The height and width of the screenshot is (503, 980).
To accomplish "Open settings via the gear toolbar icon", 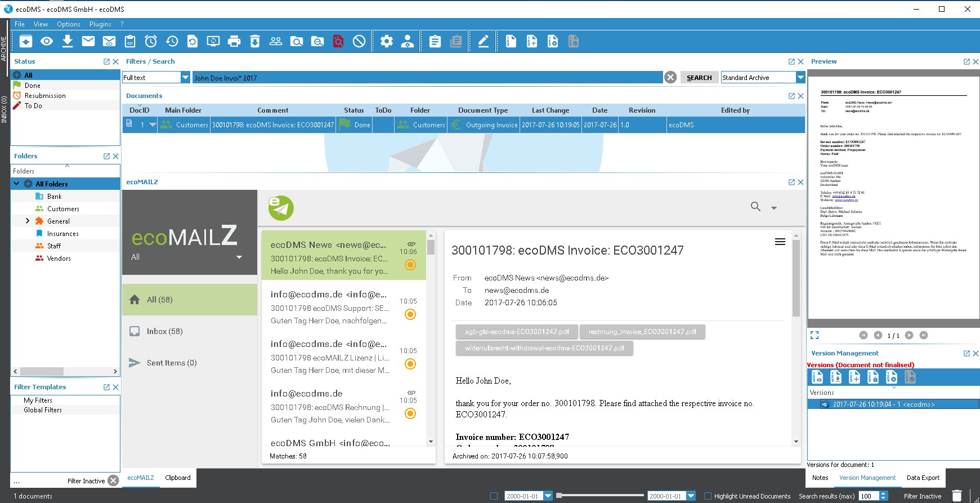I will [387, 41].
